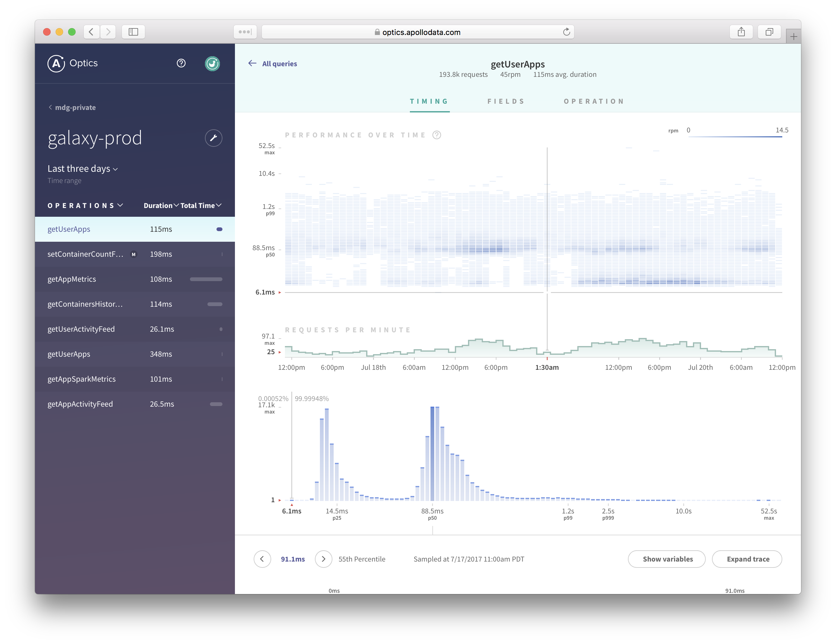The height and width of the screenshot is (644, 836).
Task: Click the Safari back navigation arrow
Action: pyautogui.click(x=92, y=32)
